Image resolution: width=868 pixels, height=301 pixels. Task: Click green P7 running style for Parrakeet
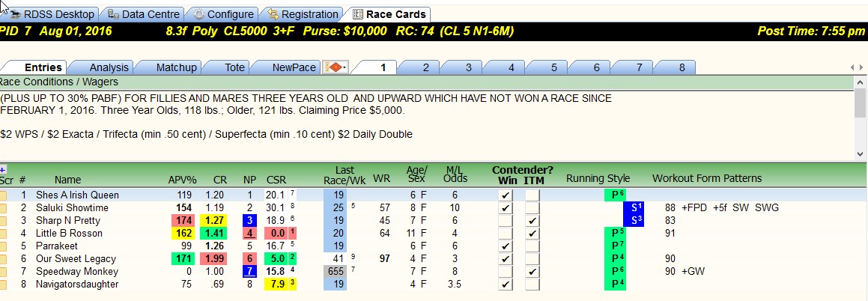pyautogui.click(x=614, y=246)
